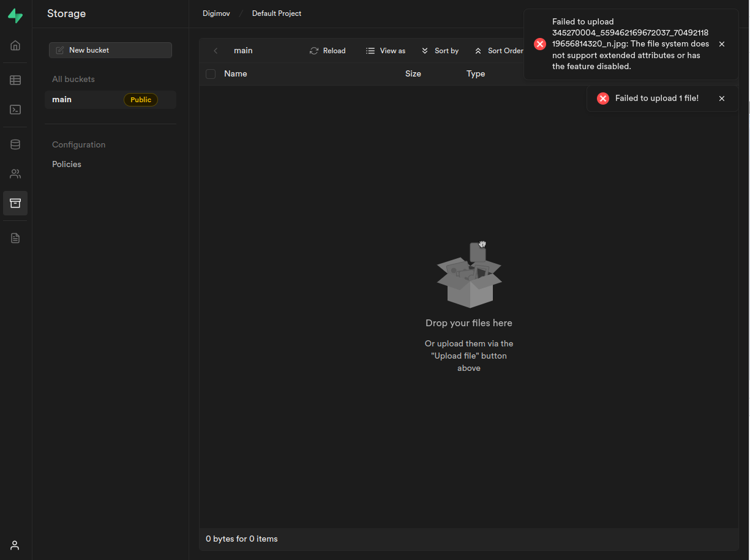Toggle the Public badge on main bucket
Viewport: 750px width, 560px height.
pyautogui.click(x=140, y=99)
